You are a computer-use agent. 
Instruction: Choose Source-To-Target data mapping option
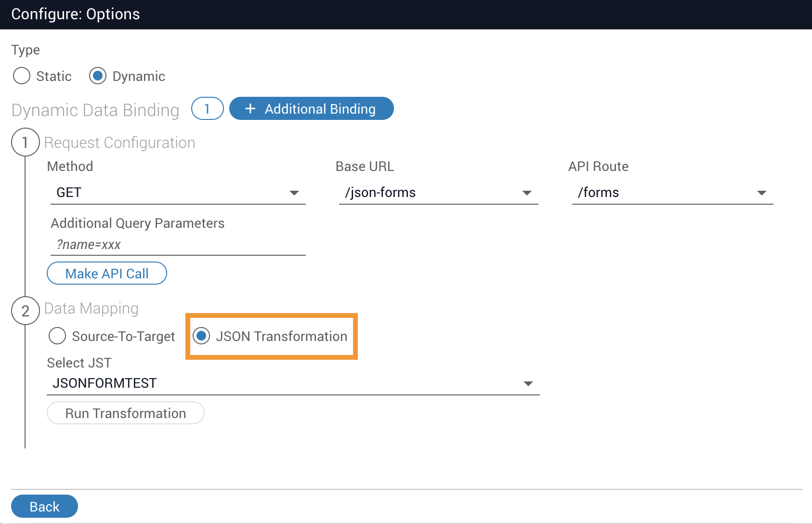point(57,336)
